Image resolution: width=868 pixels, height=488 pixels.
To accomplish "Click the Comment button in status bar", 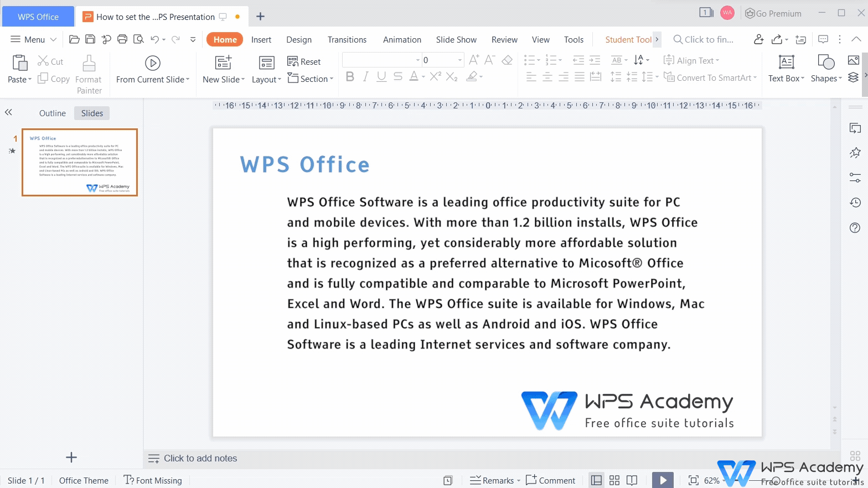I will pos(551,480).
